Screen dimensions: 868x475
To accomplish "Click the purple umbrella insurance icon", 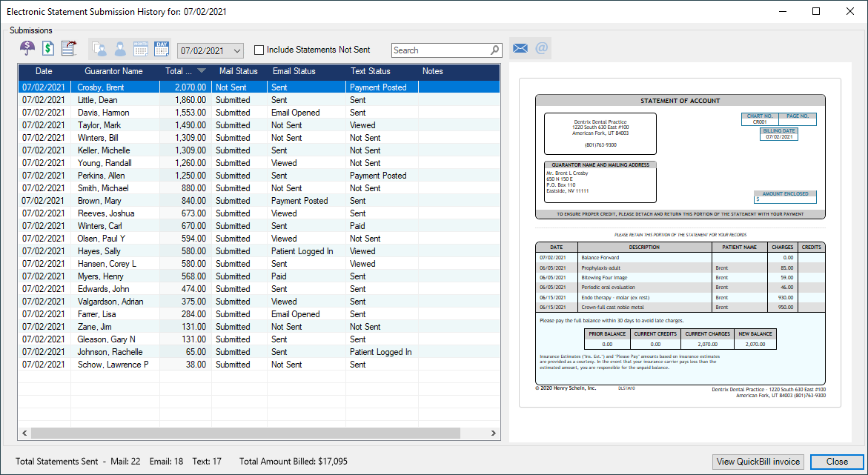I will tap(27, 50).
